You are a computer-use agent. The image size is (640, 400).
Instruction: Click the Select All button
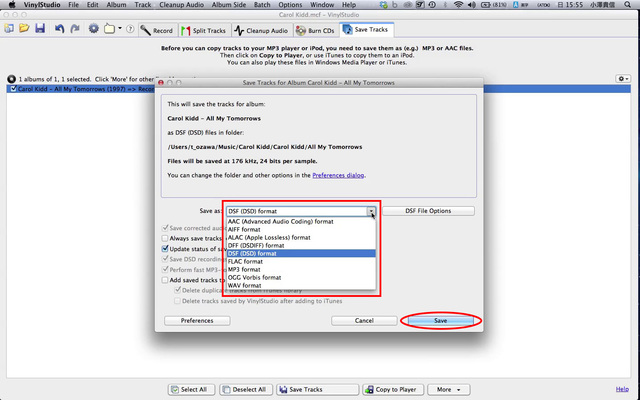(x=192, y=389)
